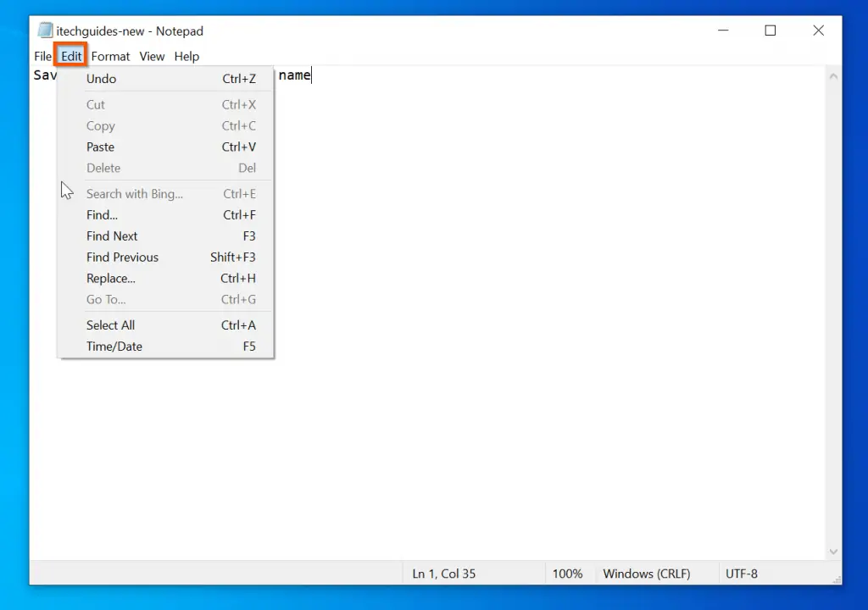This screenshot has width=868, height=610.
Task: Open the Find… dialog
Action: pos(165,215)
